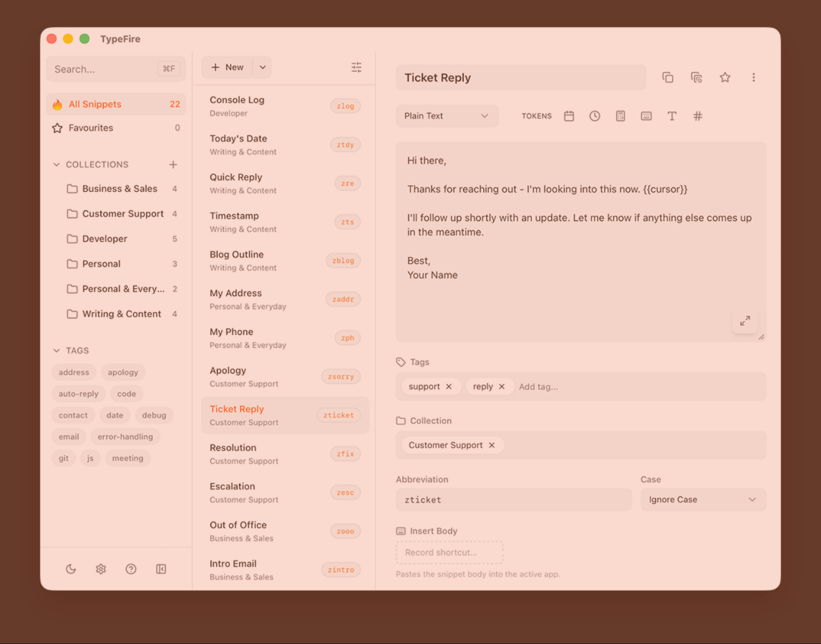Insert time token via clock icon
The height and width of the screenshot is (644, 821).
pyautogui.click(x=595, y=116)
